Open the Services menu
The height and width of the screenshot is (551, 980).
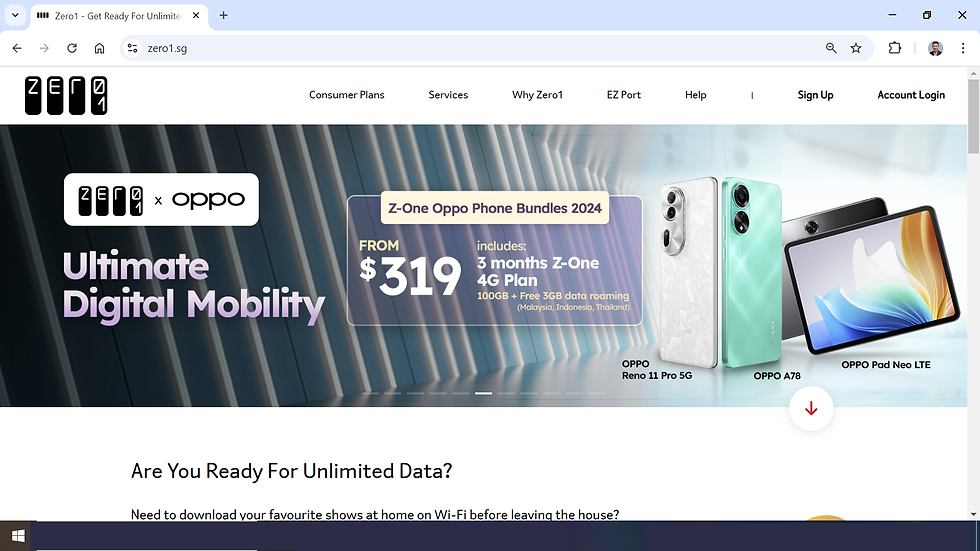click(448, 95)
